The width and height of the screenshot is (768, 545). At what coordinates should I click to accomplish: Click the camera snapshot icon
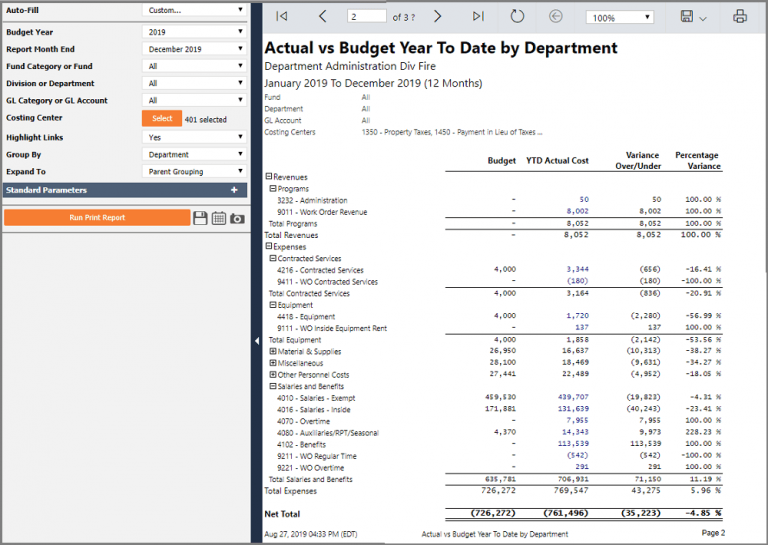(237, 218)
